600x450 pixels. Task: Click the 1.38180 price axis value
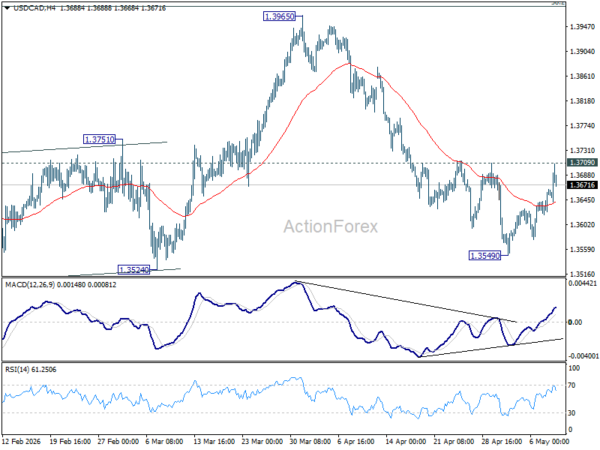(x=582, y=101)
